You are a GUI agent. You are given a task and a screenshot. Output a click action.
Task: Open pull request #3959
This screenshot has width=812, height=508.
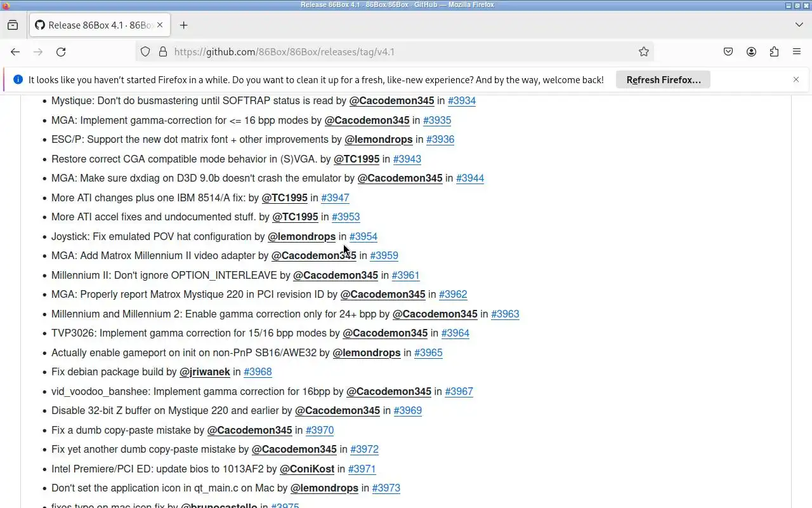point(384,256)
